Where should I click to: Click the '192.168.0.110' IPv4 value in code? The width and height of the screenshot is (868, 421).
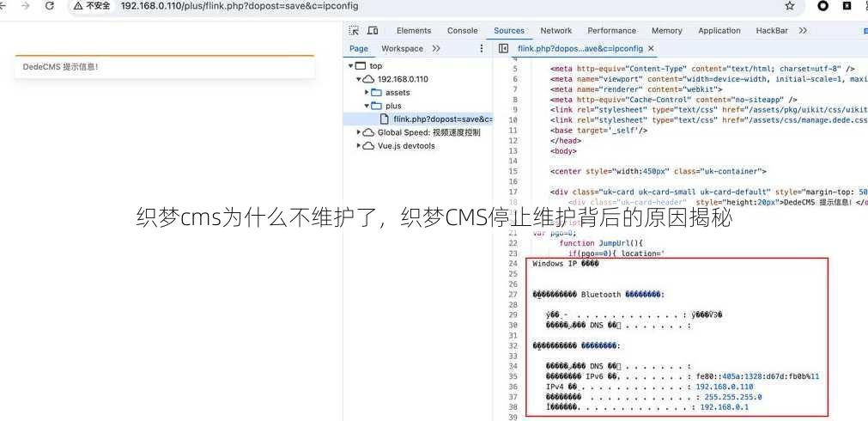pos(724,387)
